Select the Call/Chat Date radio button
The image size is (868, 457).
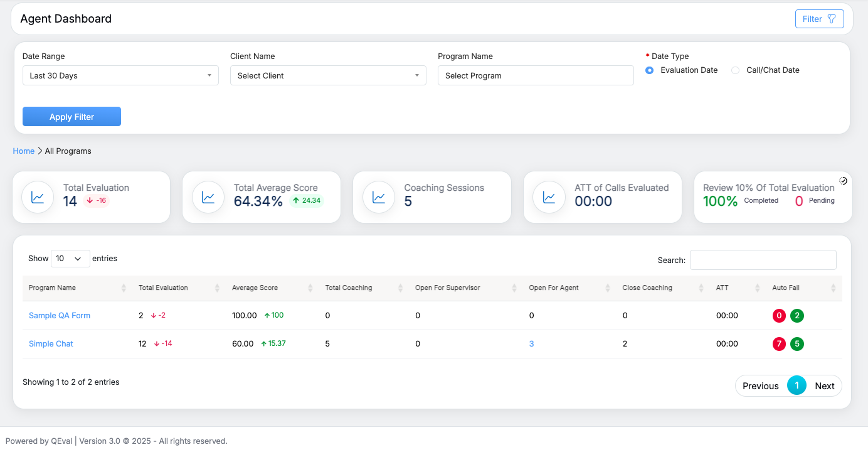(736, 70)
